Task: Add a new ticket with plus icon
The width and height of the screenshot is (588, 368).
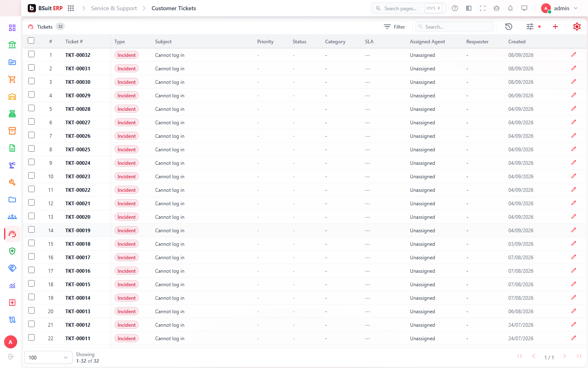Action: [555, 27]
